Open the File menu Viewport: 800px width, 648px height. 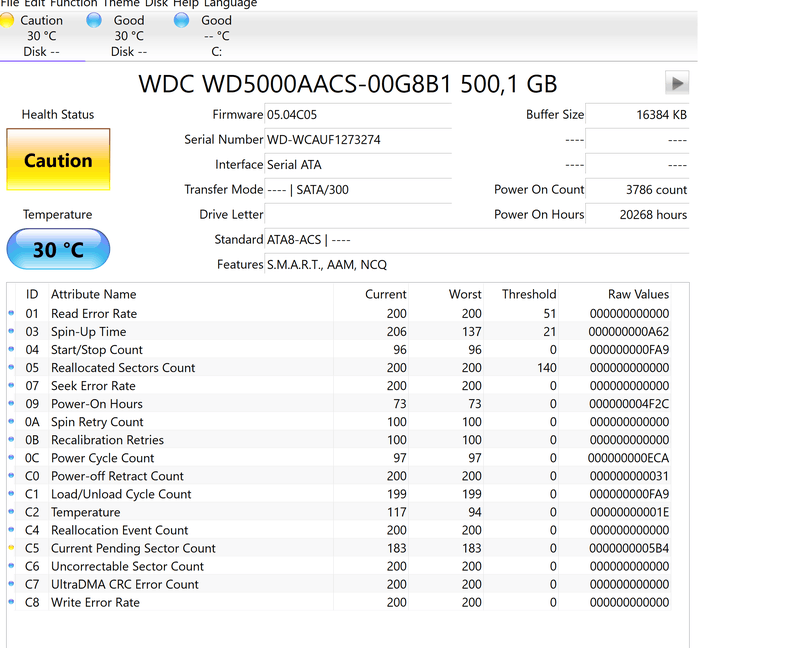10,4
